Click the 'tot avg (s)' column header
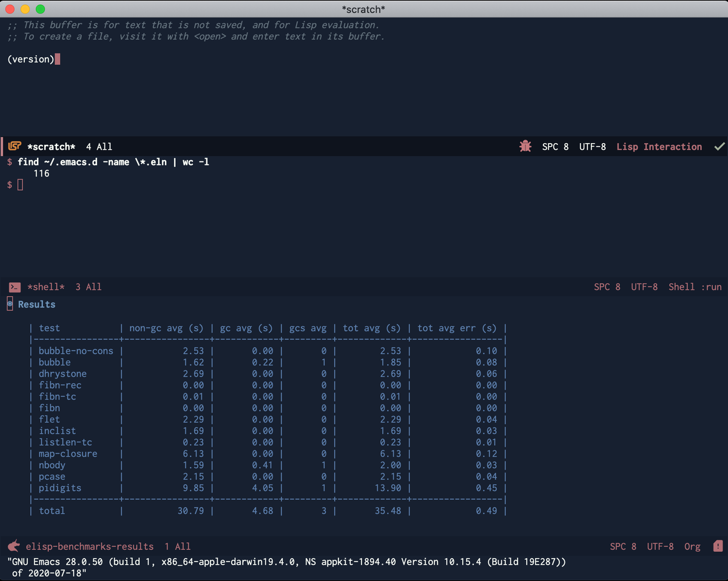Viewport: 728px width, 581px height. pos(372,328)
